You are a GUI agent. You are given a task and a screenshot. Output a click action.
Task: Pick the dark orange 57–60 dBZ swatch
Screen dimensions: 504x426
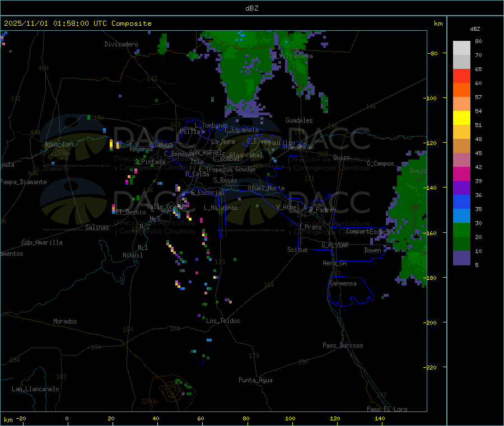click(x=461, y=90)
